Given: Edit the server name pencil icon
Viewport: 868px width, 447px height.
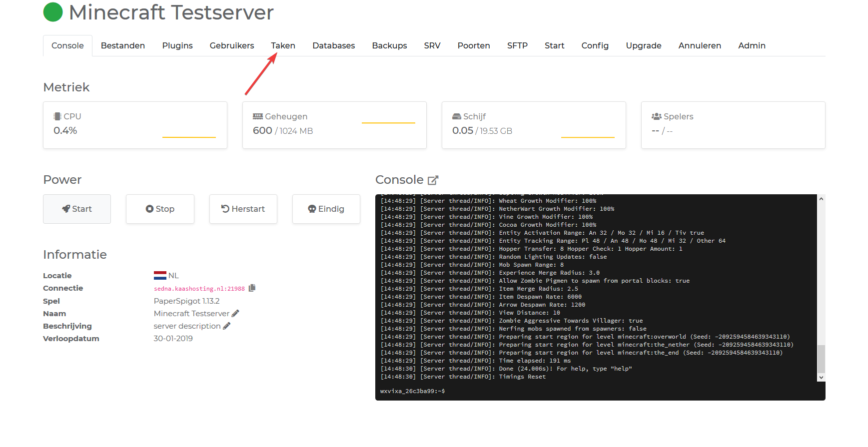Looking at the screenshot, I should 235,314.
